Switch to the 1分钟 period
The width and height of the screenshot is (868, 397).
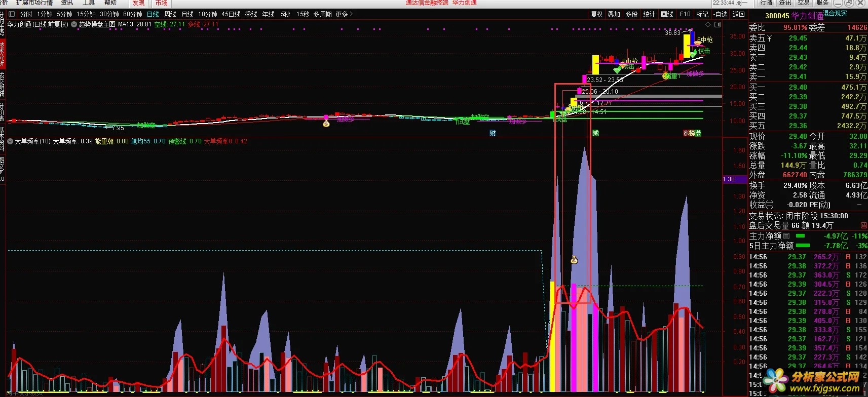(x=45, y=14)
